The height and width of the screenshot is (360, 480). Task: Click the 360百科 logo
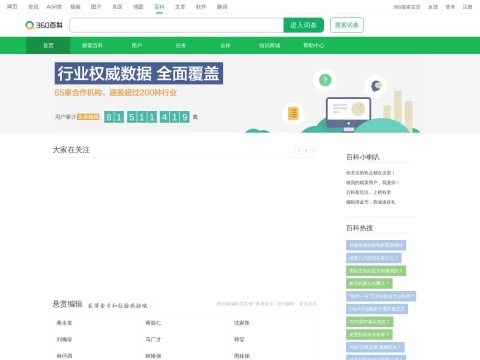(x=44, y=25)
